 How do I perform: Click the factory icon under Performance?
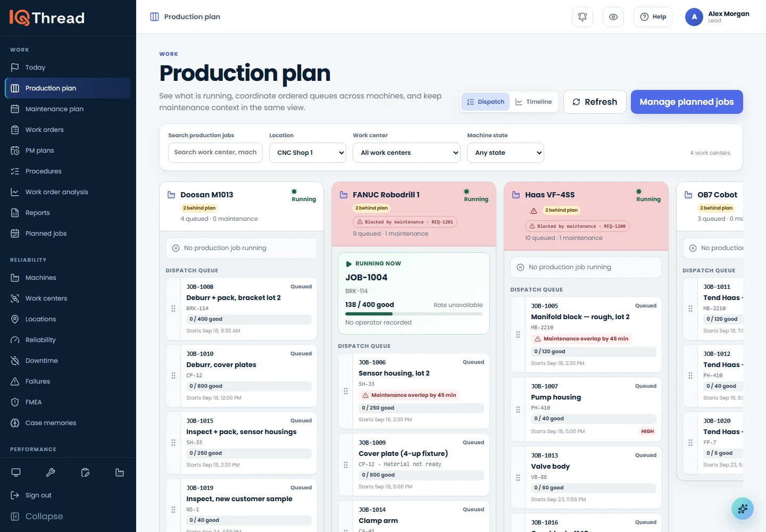pos(120,472)
